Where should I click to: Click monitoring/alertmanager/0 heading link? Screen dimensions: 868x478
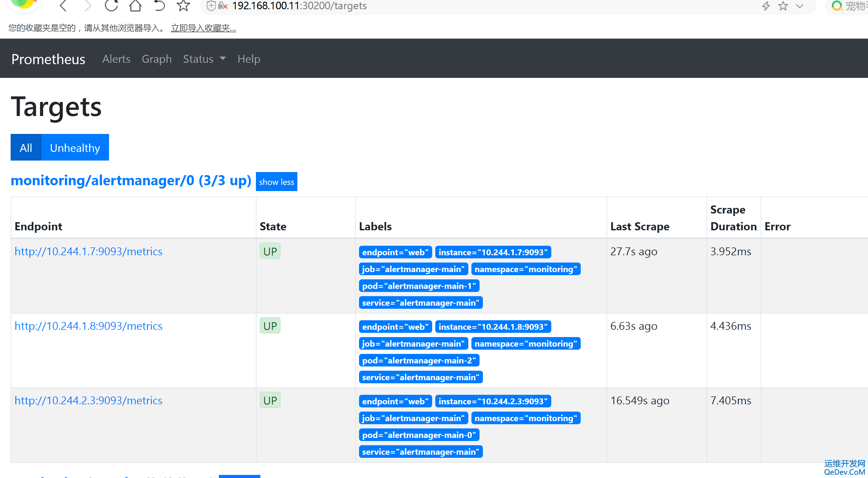pyautogui.click(x=131, y=180)
